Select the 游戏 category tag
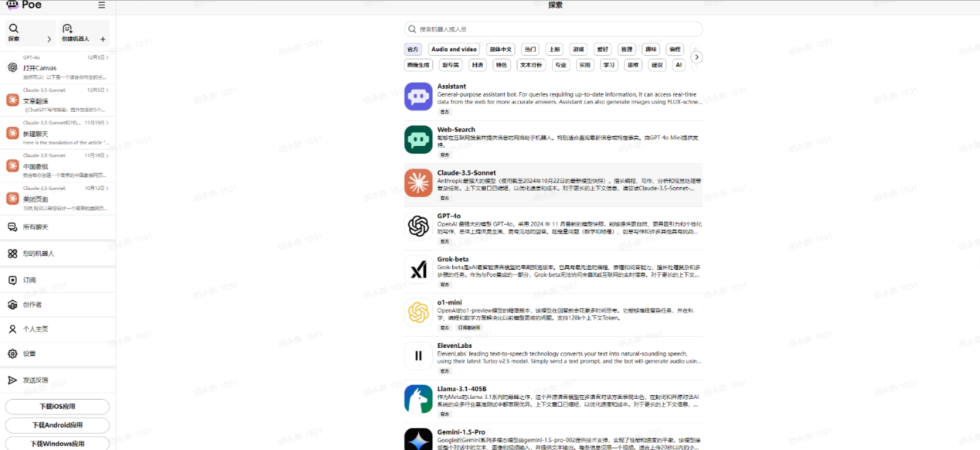Viewport: 980px width, 450px height. click(x=578, y=49)
